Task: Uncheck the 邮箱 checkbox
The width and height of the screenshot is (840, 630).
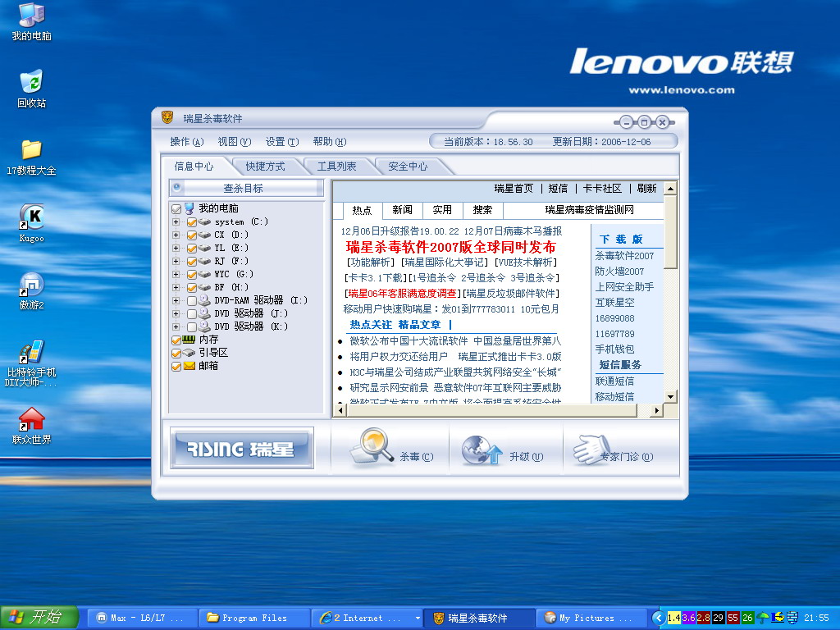Action: (x=176, y=367)
